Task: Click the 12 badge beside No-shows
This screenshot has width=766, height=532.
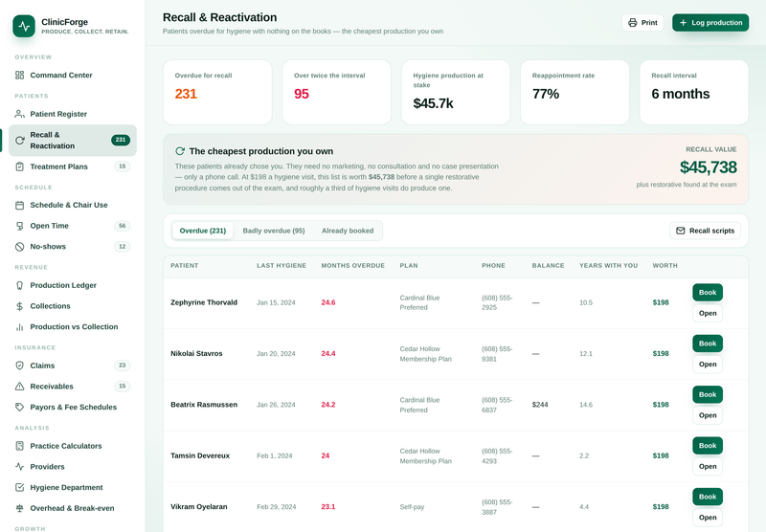Action: (x=123, y=247)
